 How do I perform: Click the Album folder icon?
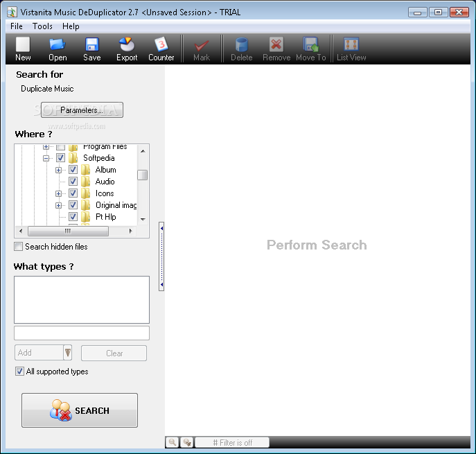86,170
